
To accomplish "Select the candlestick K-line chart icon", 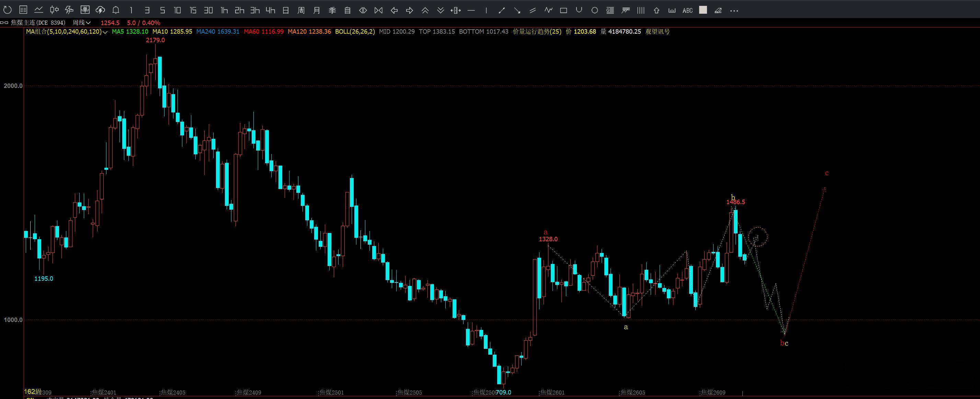I will (54, 10).
